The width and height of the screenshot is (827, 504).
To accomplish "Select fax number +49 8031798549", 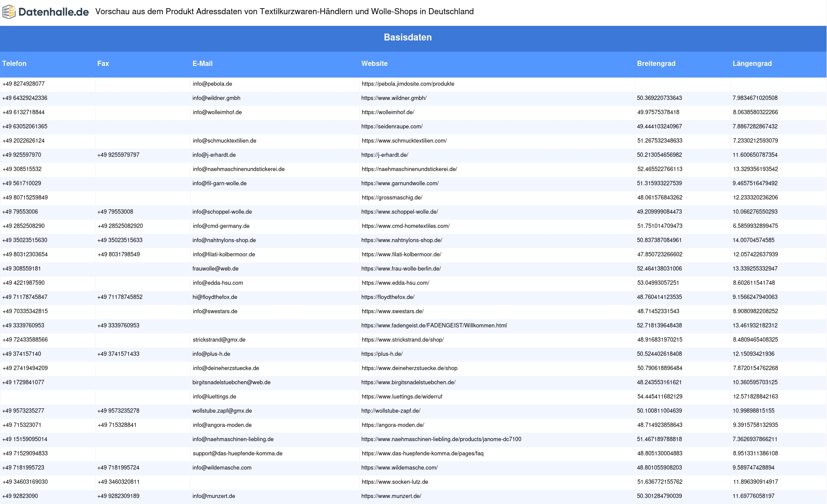I will [119, 255].
